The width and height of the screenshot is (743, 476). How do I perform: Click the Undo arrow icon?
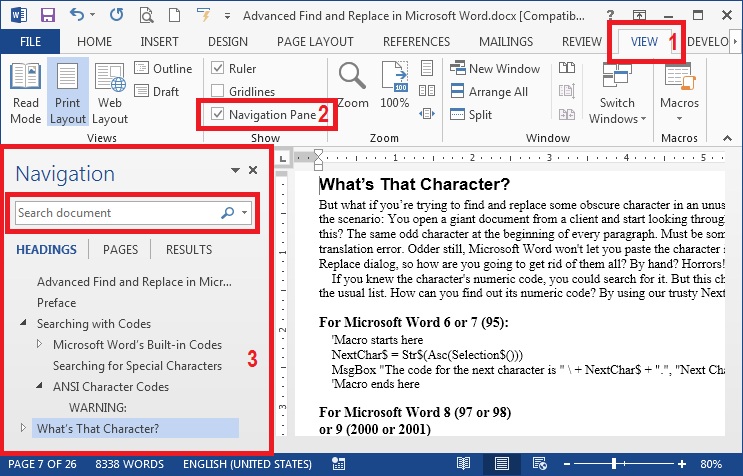[x=77, y=15]
